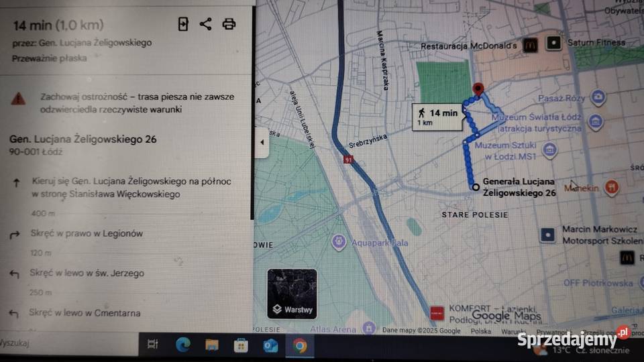Click the Chrome taskbar icon
644x362 pixels.
[x=300, y=346]
